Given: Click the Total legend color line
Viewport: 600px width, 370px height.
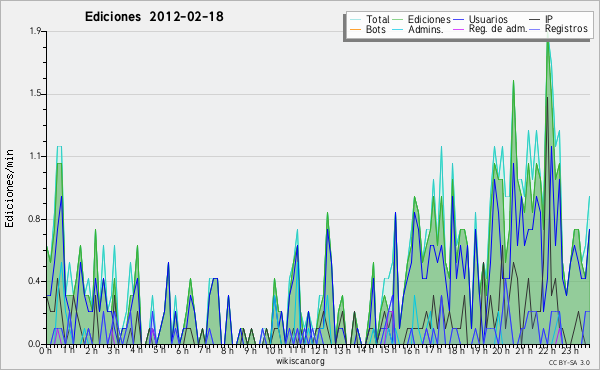Looking at the screenshot, I should (355, 19).
